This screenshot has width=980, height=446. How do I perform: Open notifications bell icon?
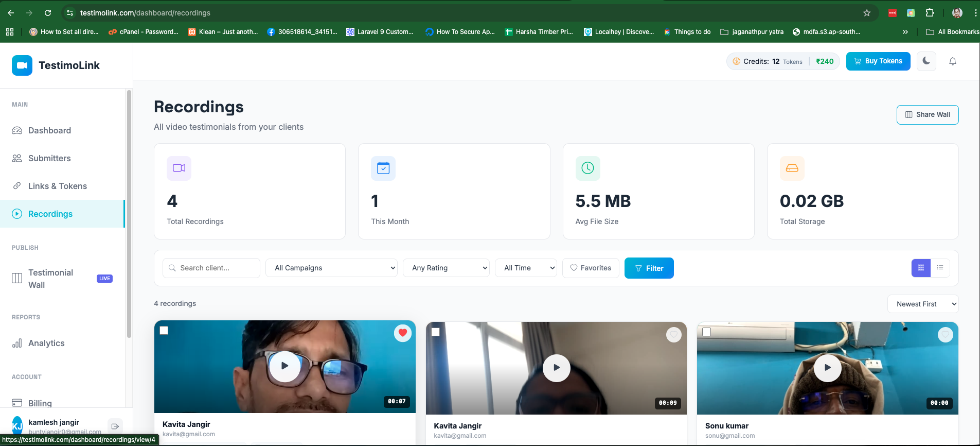(x=953, y=61)
